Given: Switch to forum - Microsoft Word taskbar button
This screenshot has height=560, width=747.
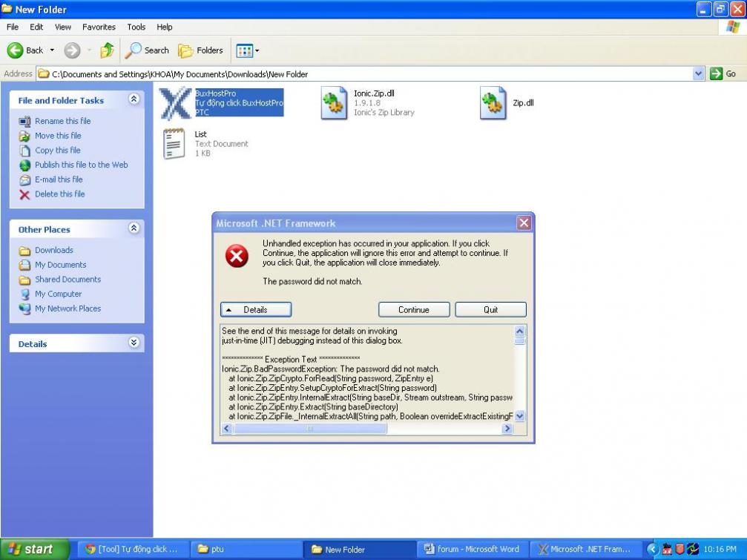Looking at the screenshot, I should (473, 549).
